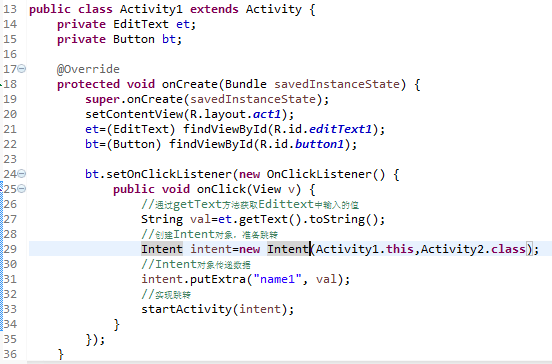552x364 pixels.
Task: Click 'Activity1.this' argument on line 29
Action: 365,249
